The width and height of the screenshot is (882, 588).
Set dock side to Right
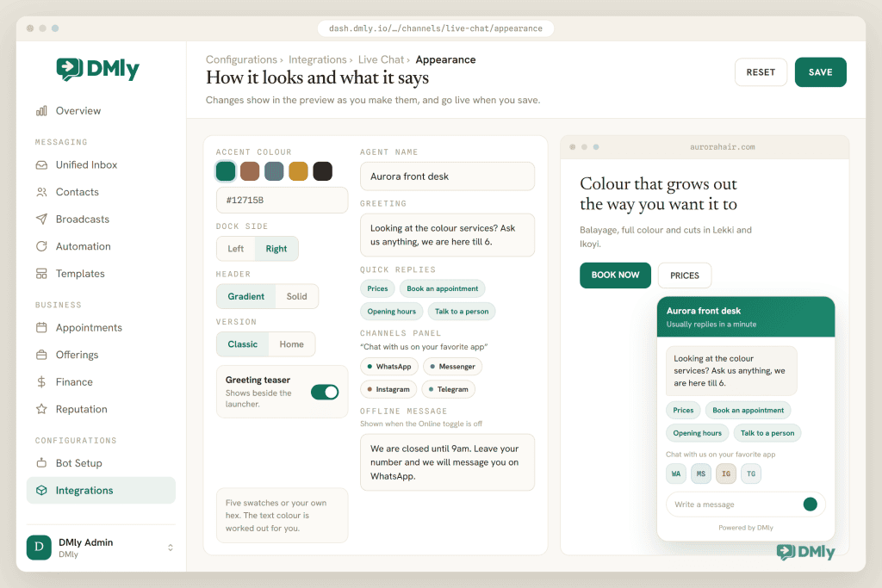(276, 249)
